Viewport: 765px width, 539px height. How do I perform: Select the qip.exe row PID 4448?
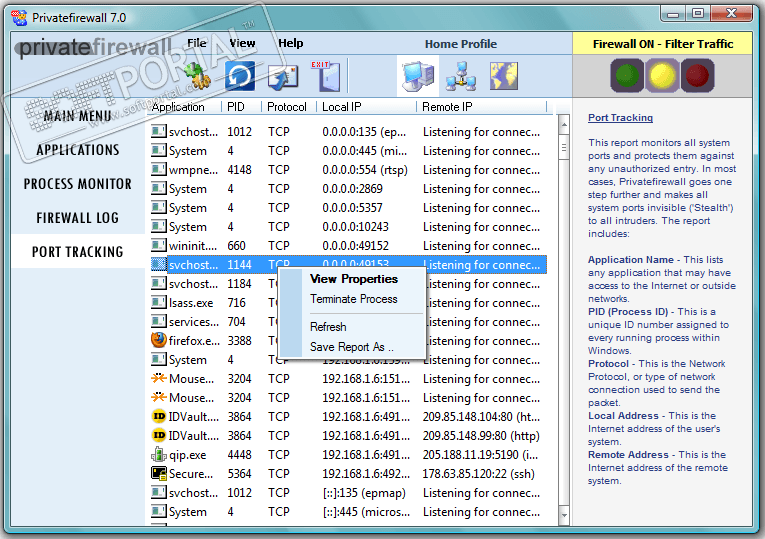click(348, 455)
